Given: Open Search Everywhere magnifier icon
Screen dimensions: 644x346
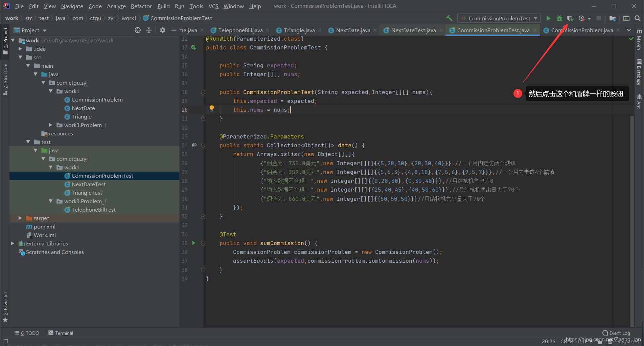Looking at the screenshot, I should (x=637, y=18).
